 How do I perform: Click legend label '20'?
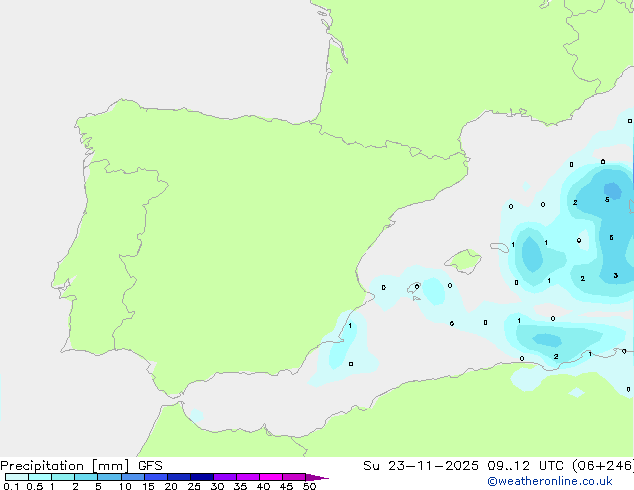click(171, 486)
